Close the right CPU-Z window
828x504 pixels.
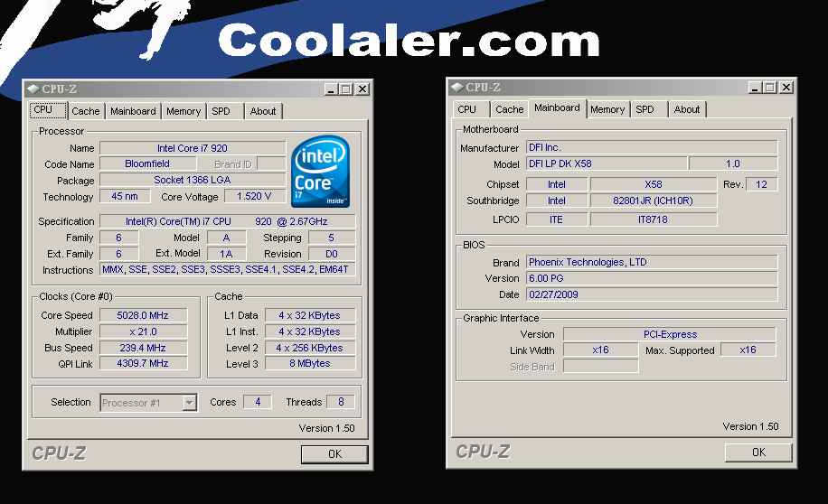(x=786, y=87)
